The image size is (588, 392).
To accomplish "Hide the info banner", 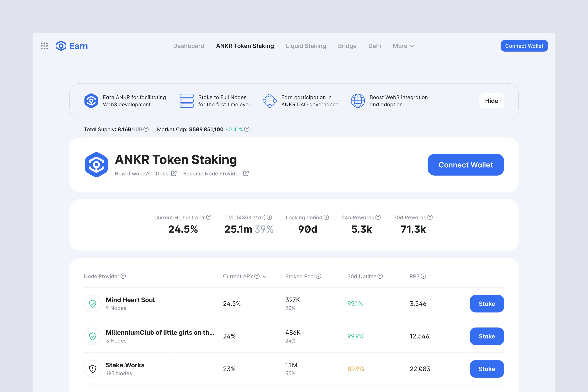I will [491, 101].
